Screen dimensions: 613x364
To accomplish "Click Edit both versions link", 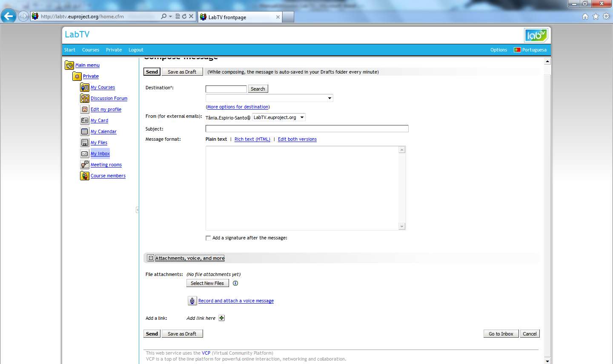I will [297, 139].
